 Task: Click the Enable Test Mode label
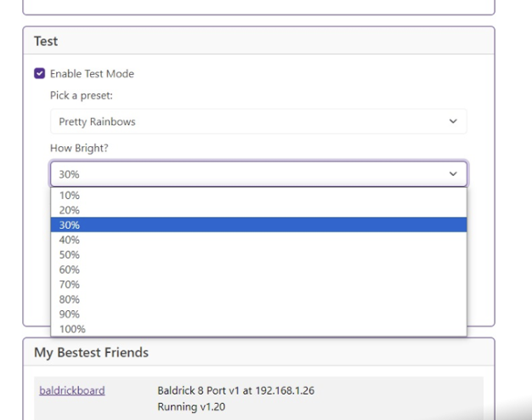92,74
